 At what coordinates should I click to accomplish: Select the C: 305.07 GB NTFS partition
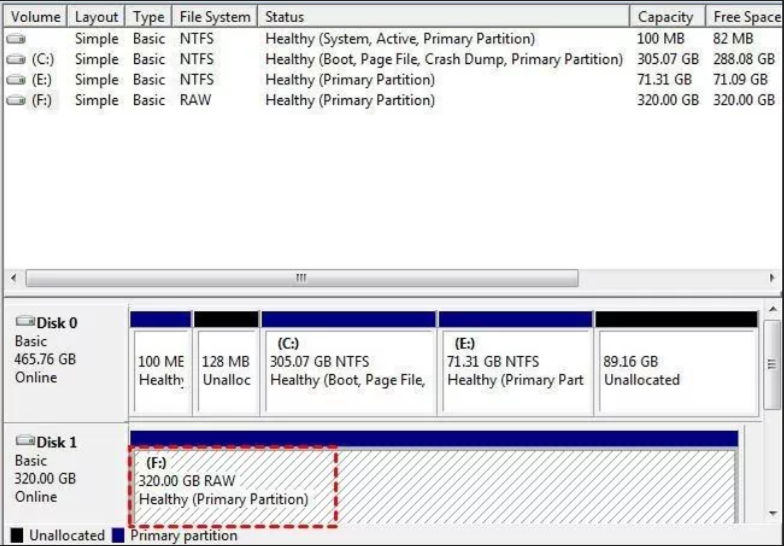pos(348,371)
